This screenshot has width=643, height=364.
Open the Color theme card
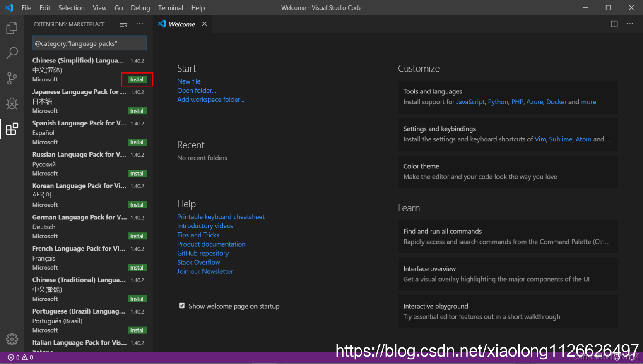(x=508, y=172)
